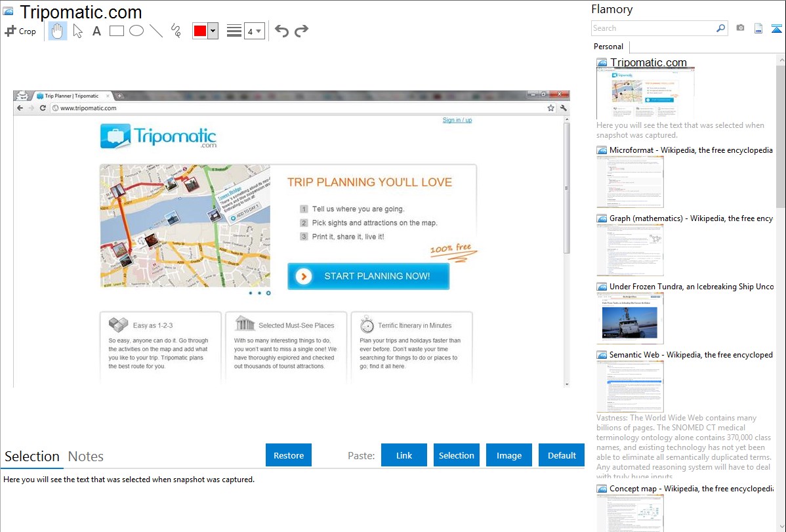Select the arrow pointer tool
Image resolution: width=786 pixels, height=532 pixels.
pyautogui.click(x=77, y=31)
